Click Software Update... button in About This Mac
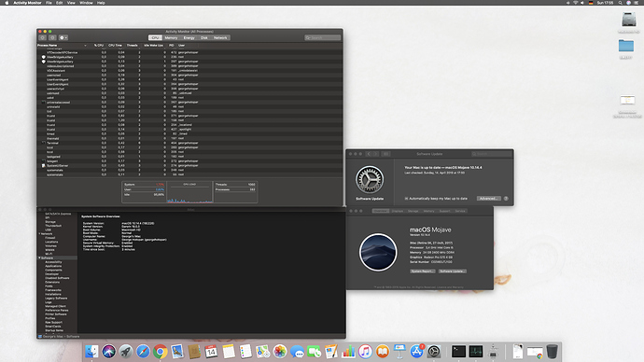The image size is (644, 362). point(452,271)
